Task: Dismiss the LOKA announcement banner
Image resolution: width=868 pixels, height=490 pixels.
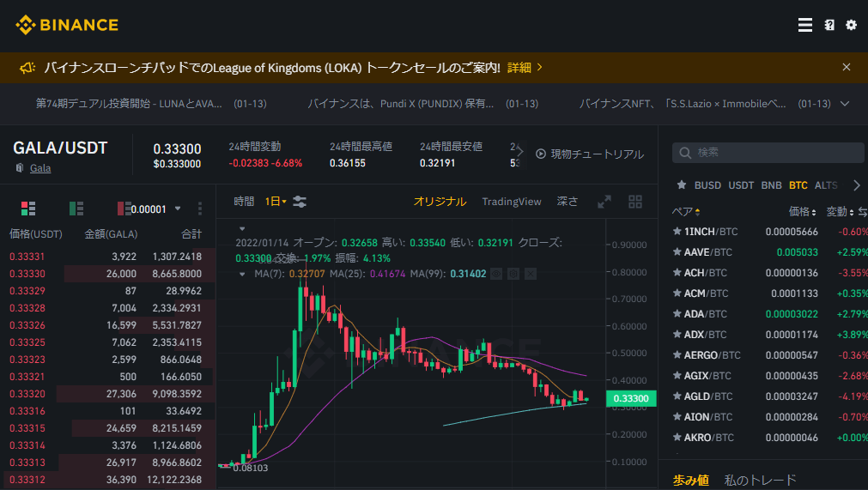Action: pos(847,67)
